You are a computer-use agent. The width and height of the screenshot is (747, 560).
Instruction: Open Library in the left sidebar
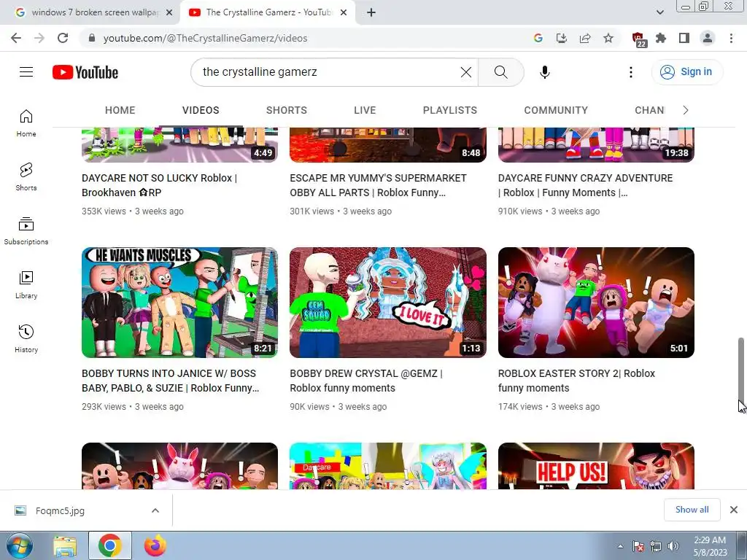pyautogui.click(x=26, y=285)
